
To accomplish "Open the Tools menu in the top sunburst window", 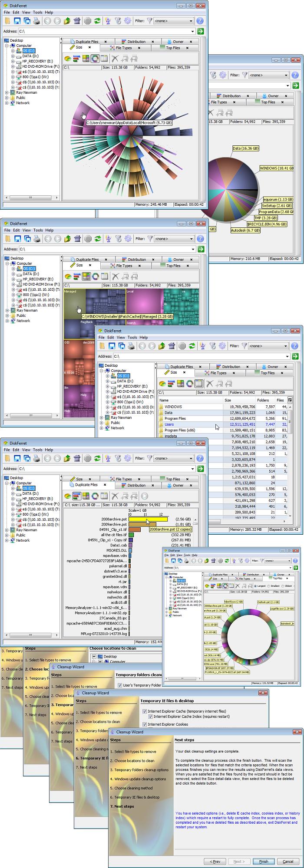I will (38, 13).
